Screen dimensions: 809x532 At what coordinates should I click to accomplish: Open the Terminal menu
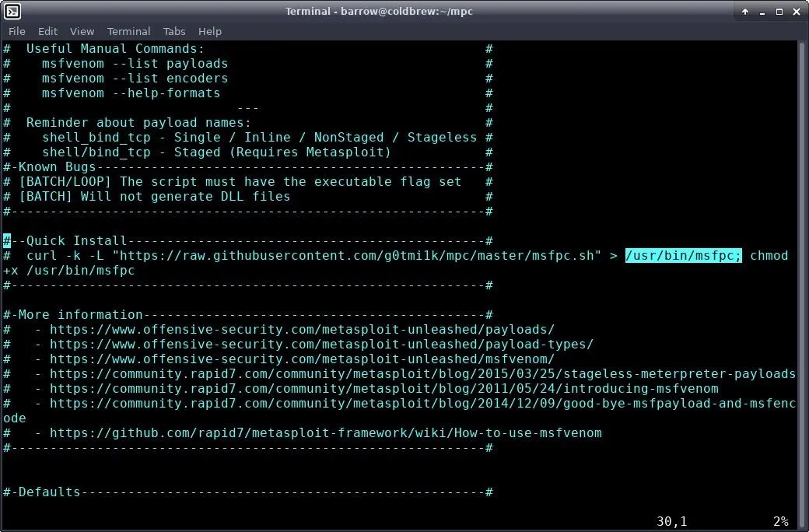[x=128, y=31]
